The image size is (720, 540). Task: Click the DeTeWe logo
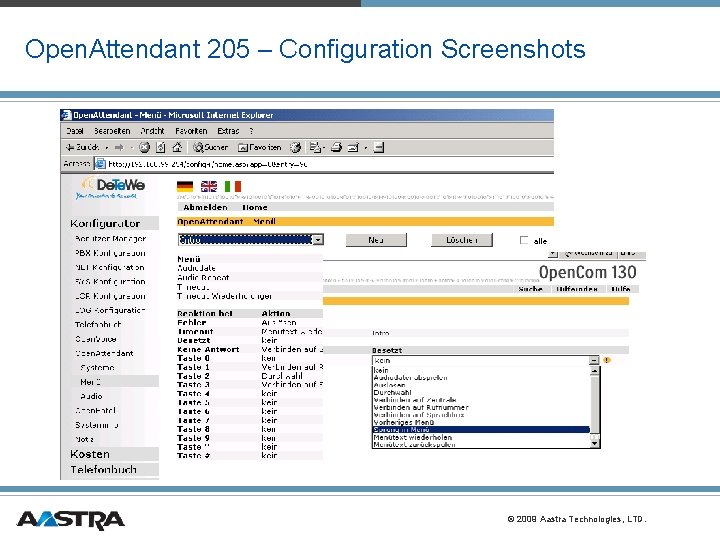coord(111,188)
